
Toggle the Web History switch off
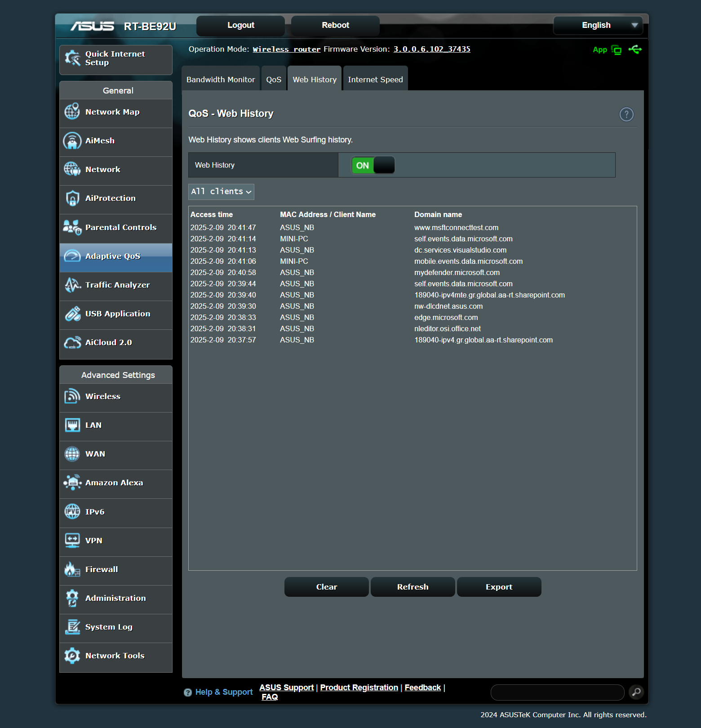373,165
